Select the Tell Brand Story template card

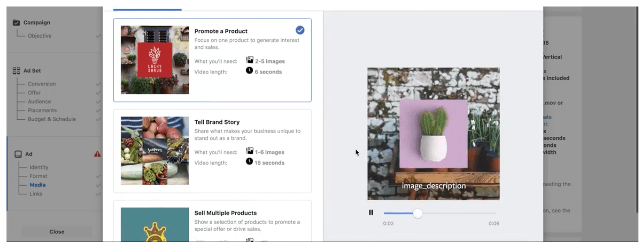[212, 151]
